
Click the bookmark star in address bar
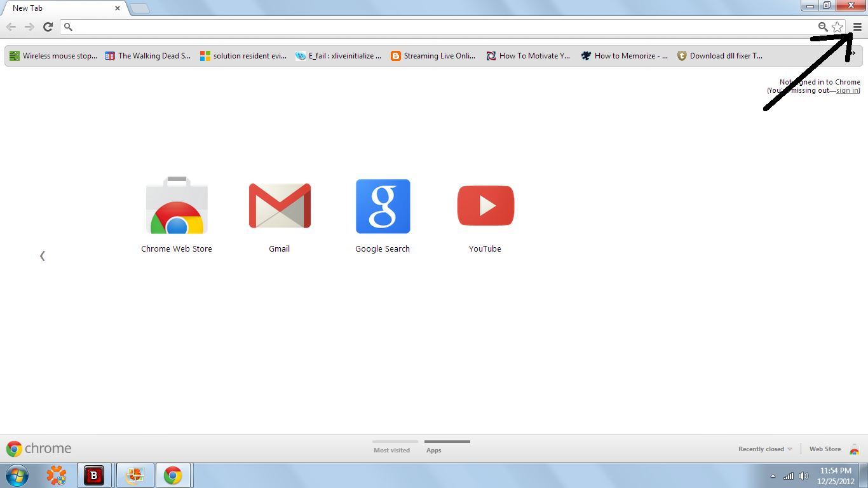[x=837, y=27]
